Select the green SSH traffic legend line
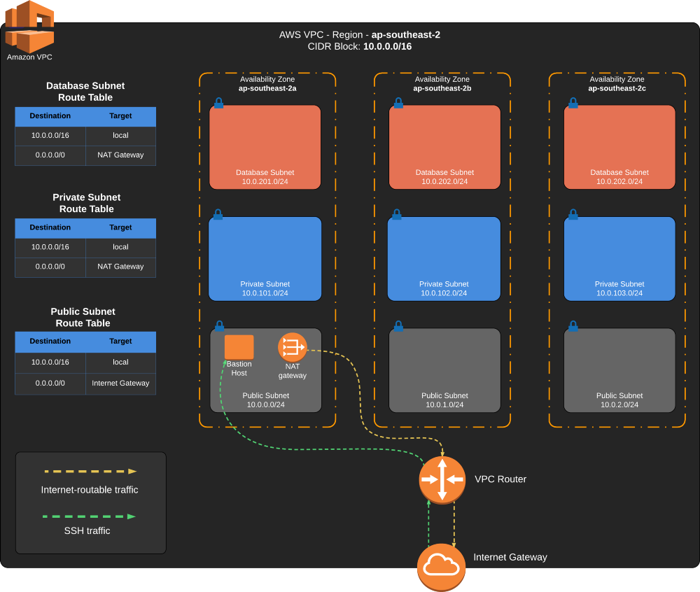Image resolution: width=700 pixels, height=592 pixels. click(89, 516)
